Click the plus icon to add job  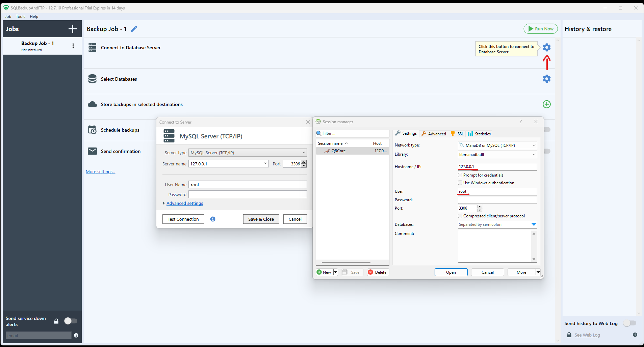(x=72, y=29)
